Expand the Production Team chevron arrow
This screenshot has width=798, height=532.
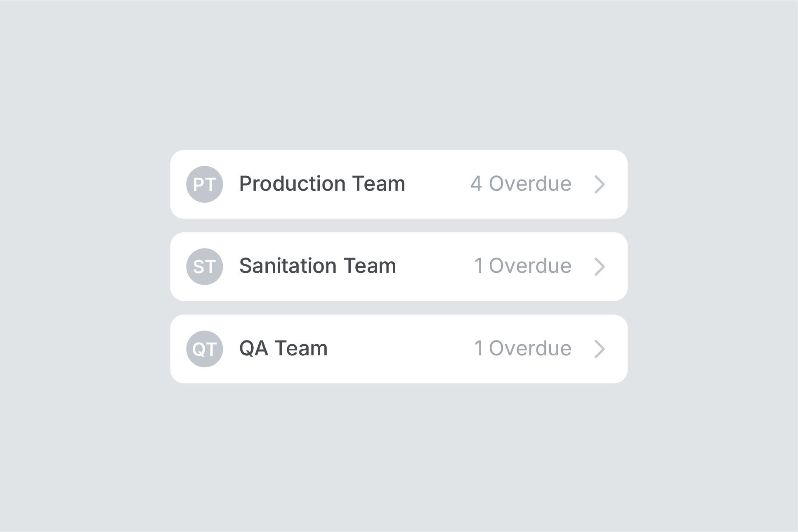click(x=600, y=184)
